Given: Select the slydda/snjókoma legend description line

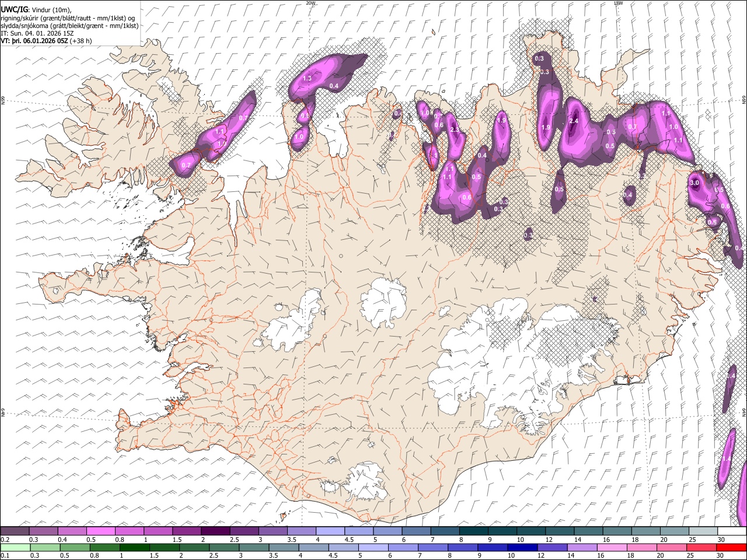Looking at the screenshot, I should click(69, 26).
